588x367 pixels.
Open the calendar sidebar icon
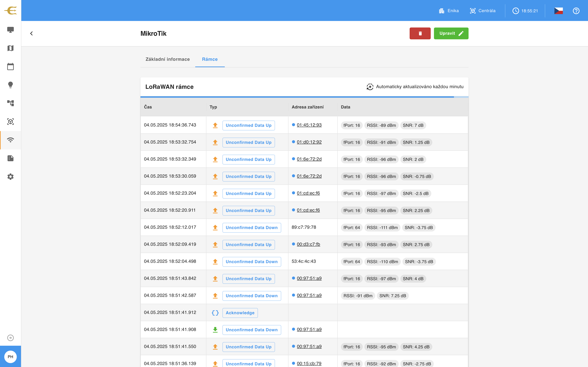coord(10,67)
